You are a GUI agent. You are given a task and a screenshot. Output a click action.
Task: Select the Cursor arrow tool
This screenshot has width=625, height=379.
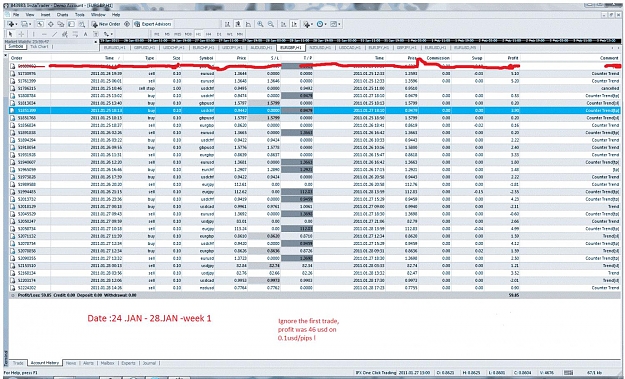tap(11, 34)
